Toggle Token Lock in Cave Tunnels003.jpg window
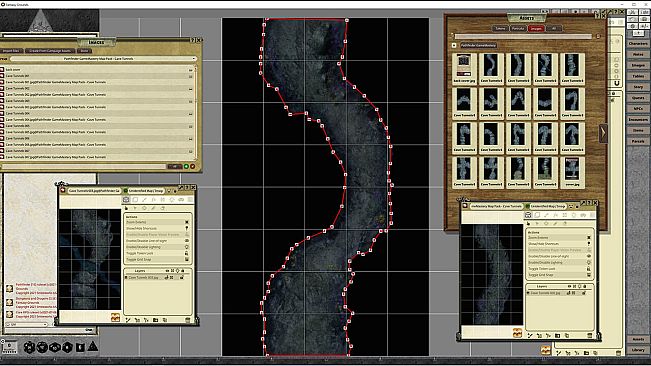Viewport: 651px width, 366px height. pos(157,253)
